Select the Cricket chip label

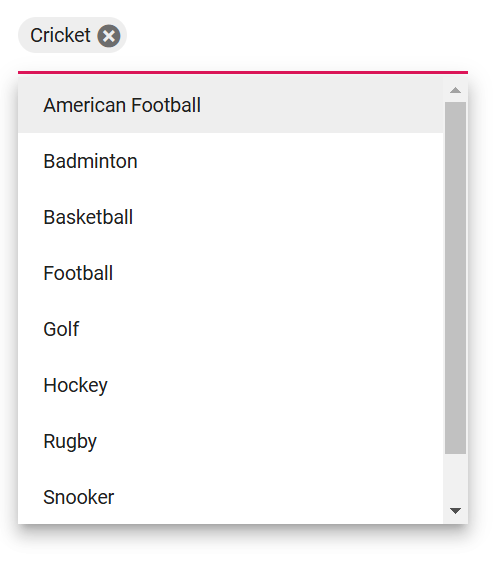click(60, 35)
